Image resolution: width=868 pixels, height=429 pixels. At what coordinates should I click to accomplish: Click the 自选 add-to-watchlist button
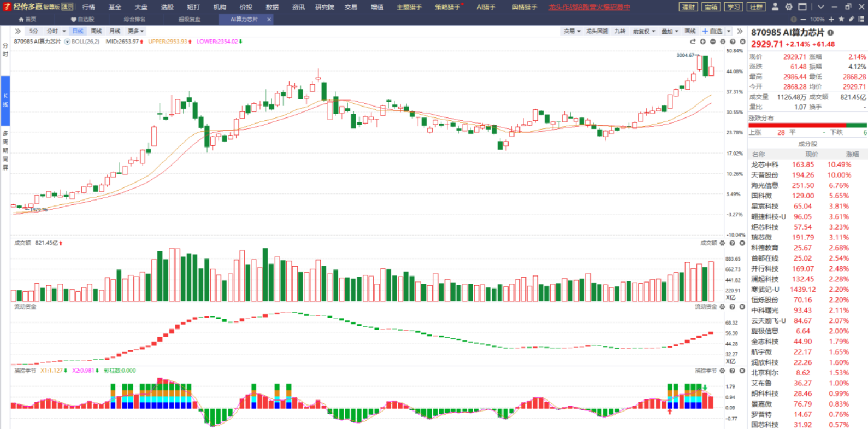(x=712, y=31)
